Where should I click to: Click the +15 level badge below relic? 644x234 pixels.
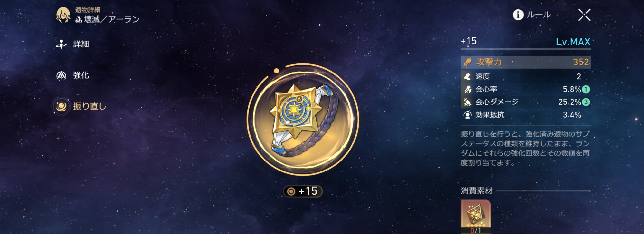pyautogui.click(x=303, y=191)
